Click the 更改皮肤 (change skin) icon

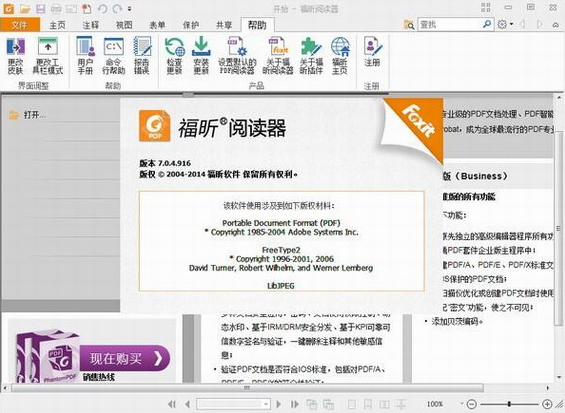16,55
